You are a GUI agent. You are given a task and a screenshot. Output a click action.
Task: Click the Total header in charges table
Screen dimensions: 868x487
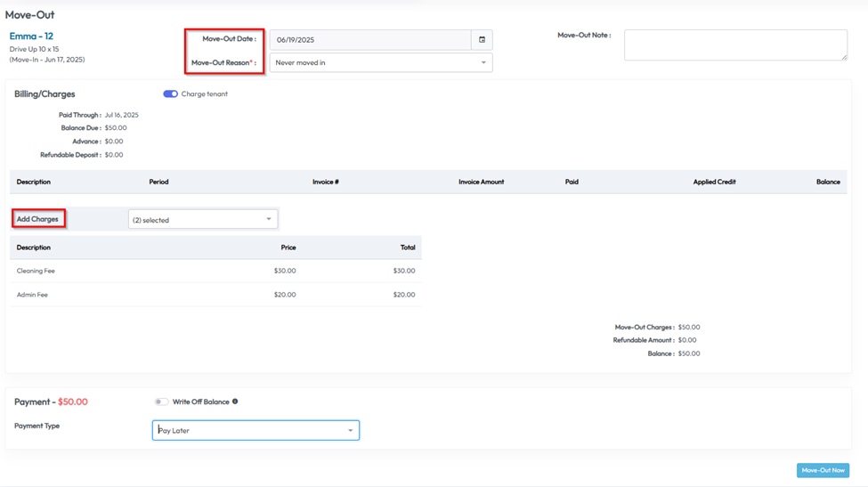coord(407,248)
